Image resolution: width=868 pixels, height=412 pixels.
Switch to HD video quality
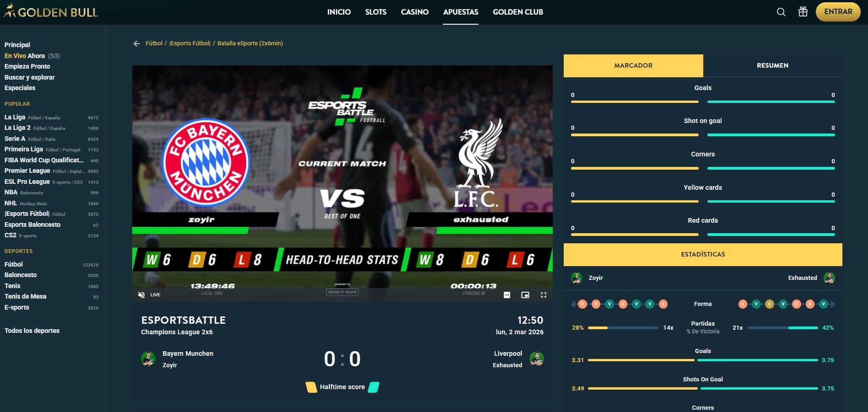(x=506, y=295)
